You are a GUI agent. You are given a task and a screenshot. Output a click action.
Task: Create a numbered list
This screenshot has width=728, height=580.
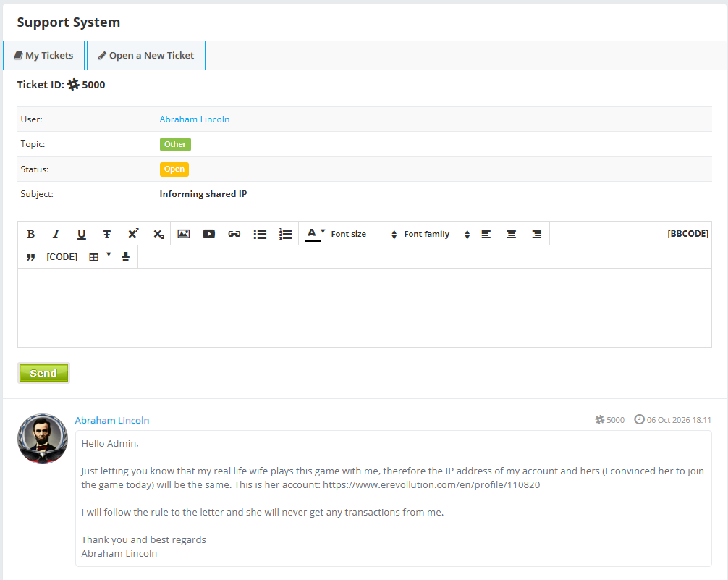(285, 234)
